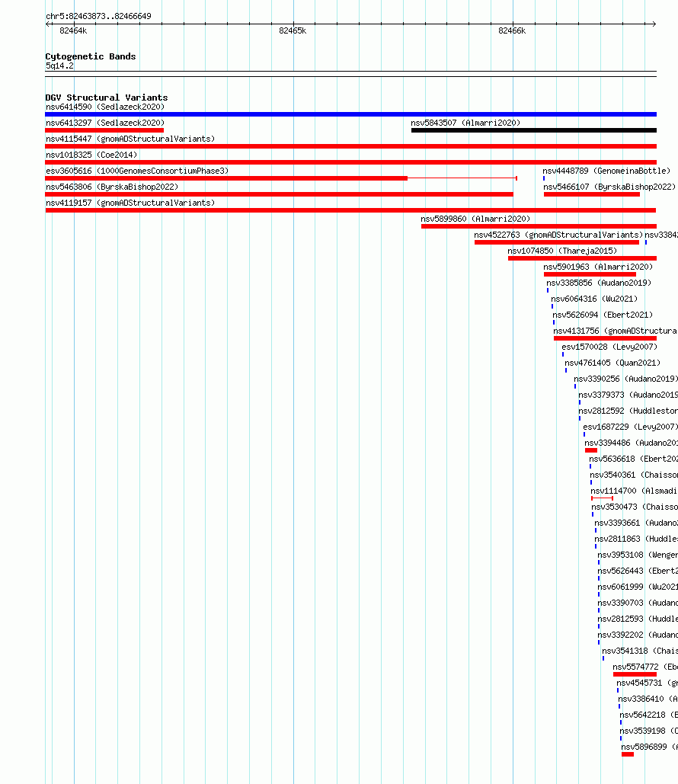Screen dimensions: 678x784
Task: Select nsv2811863 Huddleston variant label
Action: tap(636, 539)
